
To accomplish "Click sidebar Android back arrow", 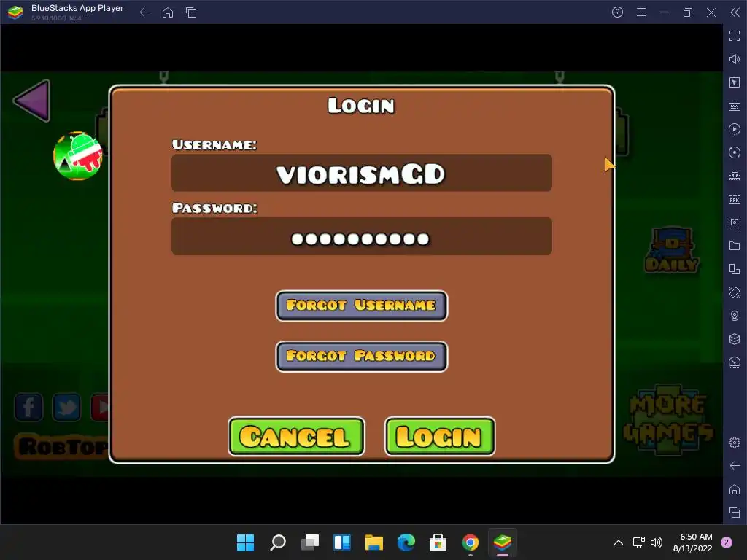I will pyautogui.click(x=735, y=466).
